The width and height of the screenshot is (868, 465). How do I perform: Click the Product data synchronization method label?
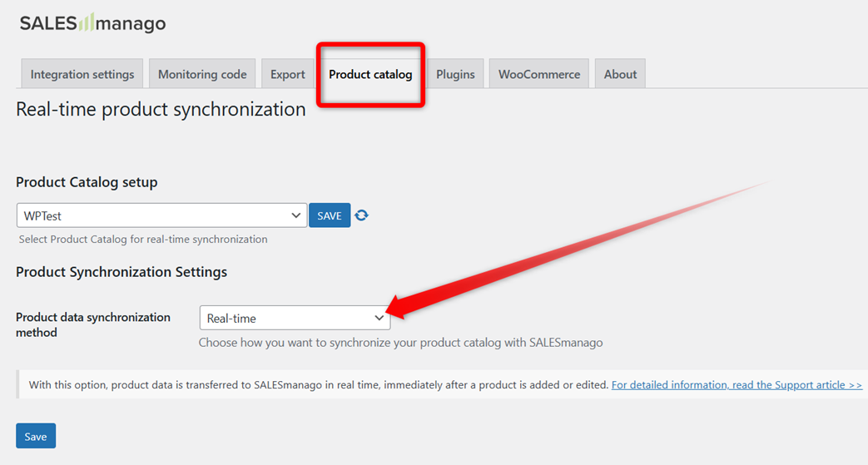pos(93,324)
